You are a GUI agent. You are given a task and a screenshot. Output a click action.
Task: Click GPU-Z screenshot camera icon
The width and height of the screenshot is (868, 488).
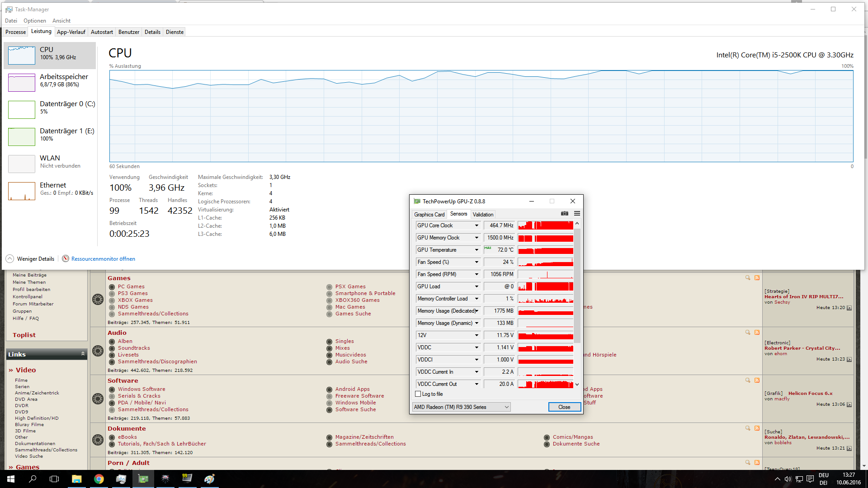pos(565,214)
